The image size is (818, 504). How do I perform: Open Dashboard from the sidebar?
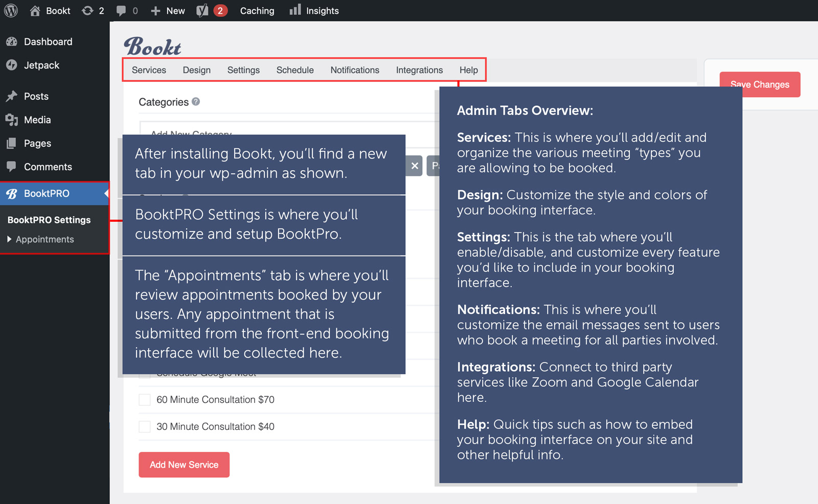[48, 41]
